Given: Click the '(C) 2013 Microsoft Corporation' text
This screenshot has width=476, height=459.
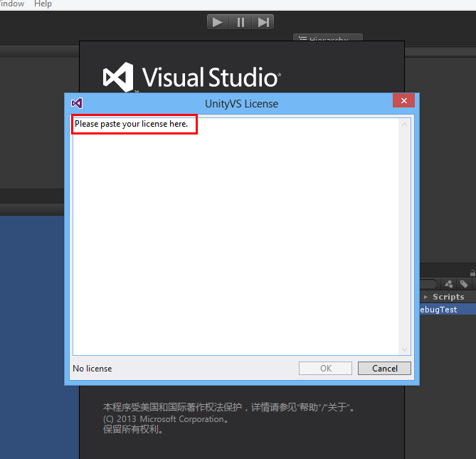Looking at the screenshot, I should click(x=166, y=419).
